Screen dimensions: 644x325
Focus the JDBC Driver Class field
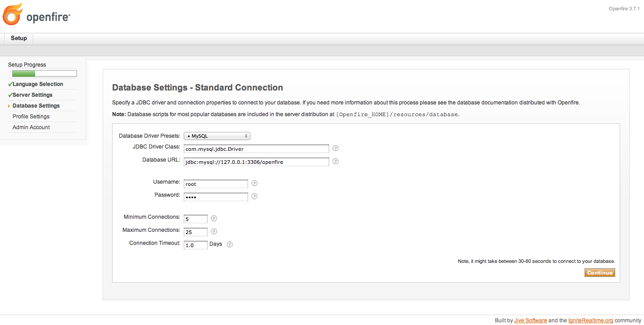pyautogui.click(x=256, y=149)
